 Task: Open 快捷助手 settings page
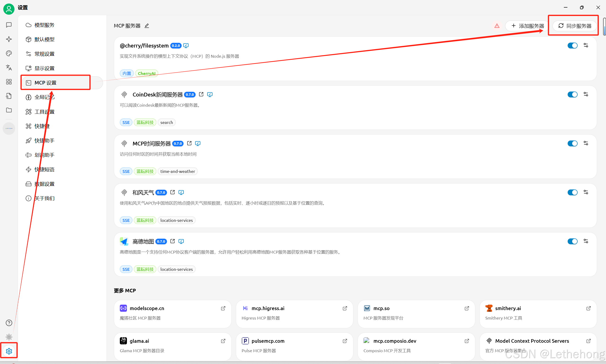pyautogui.click(x=62, y=140)
